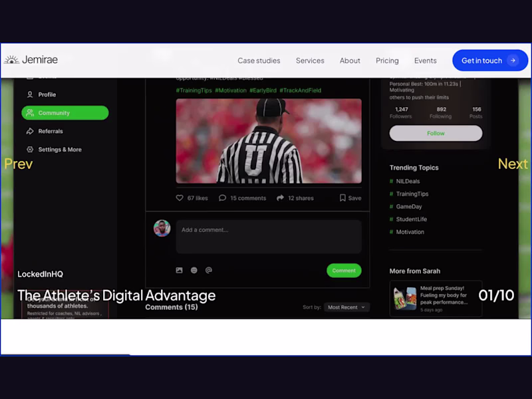Click the Jemirae brand name
This screenshot has width=532, height=399.
[40, 60]
